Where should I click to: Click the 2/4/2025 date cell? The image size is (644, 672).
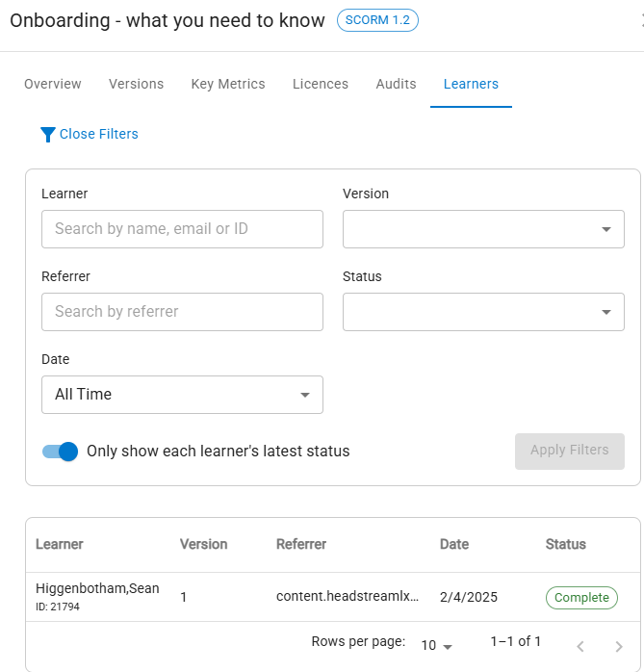pos(469,597)
